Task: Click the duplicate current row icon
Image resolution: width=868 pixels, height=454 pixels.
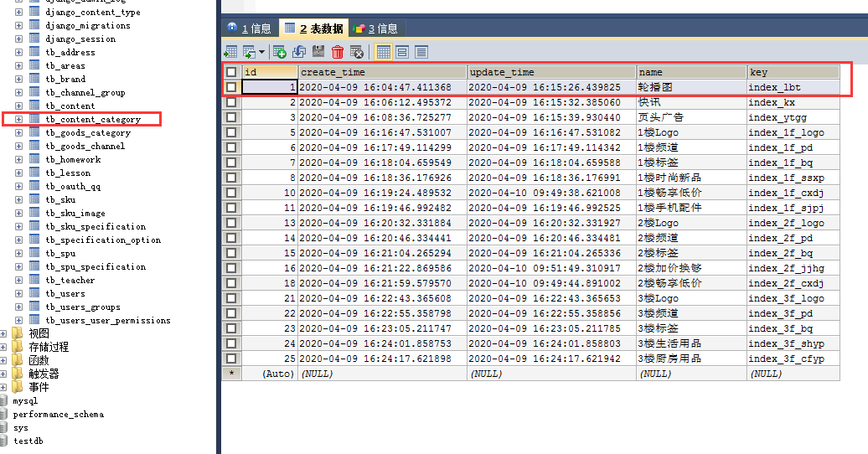Action: [x=299, y=52]
